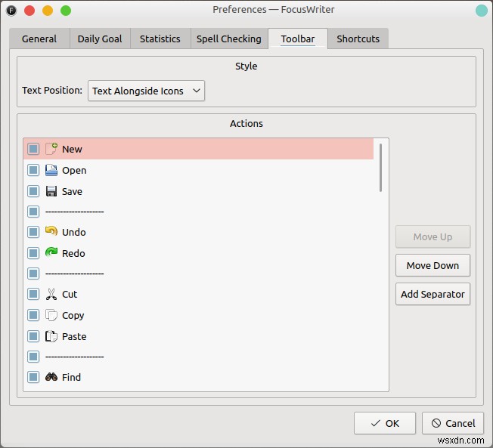Switch to the Shortcuts tab
This screenshot has width=493, height=448.
click(358, 39)
